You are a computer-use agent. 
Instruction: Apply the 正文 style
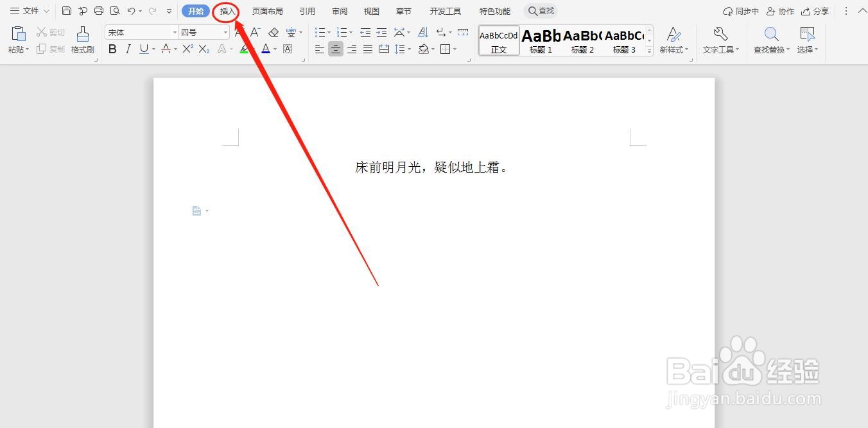(499, 40)
